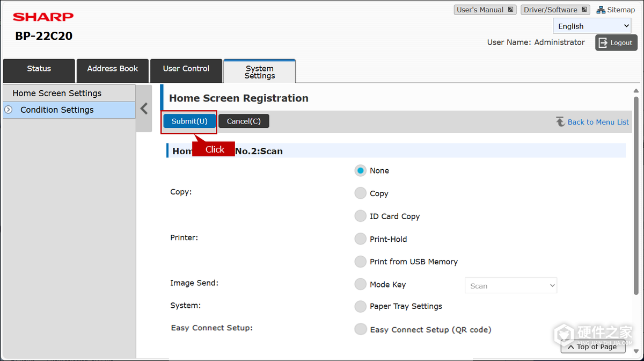This screenshot has width=644, height=361.
Task: Click the SHARP logo
Action: pyautogui.click(x=43, y=17)
